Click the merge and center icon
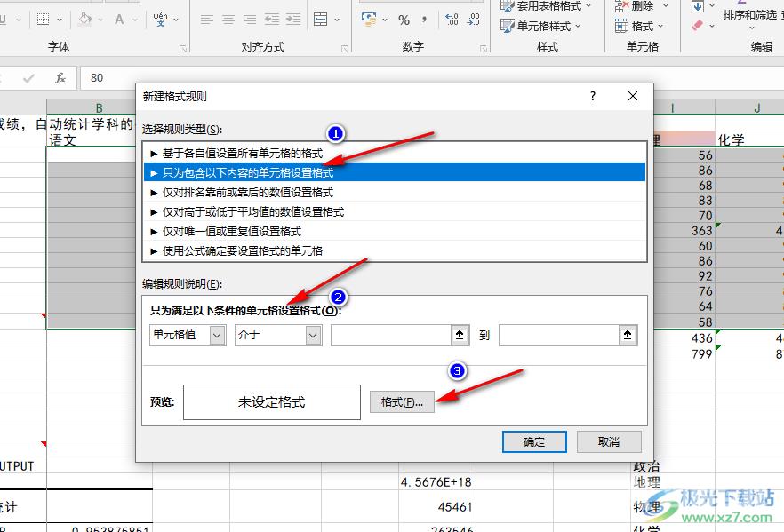Viewport: 784px width, 532px height. click(x=321, y=20)
